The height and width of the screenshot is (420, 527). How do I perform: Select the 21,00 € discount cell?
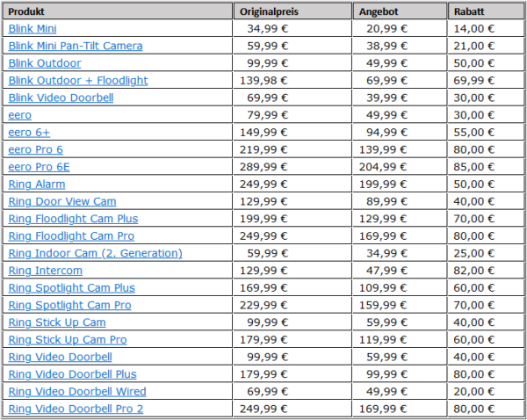486,46
